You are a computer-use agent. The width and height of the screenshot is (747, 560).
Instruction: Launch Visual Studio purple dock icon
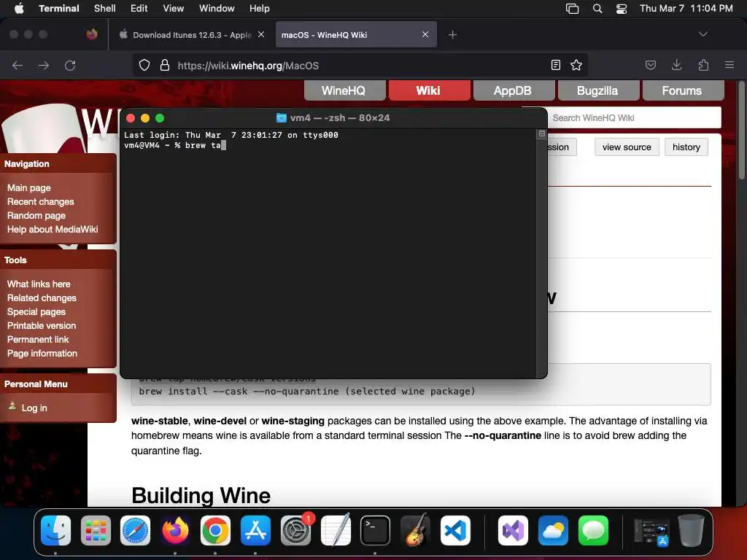(513, 530)
